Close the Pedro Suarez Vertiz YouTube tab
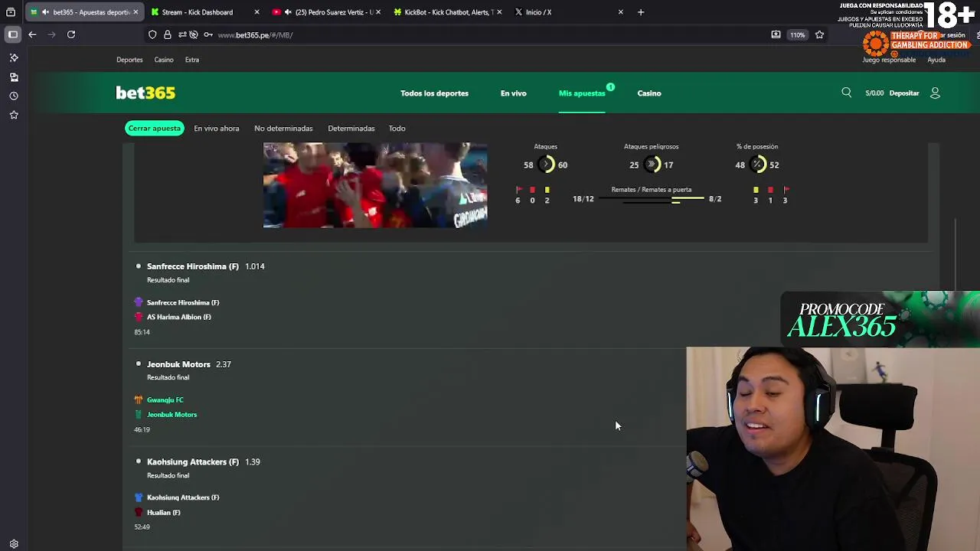 click(x=378, y=12)
